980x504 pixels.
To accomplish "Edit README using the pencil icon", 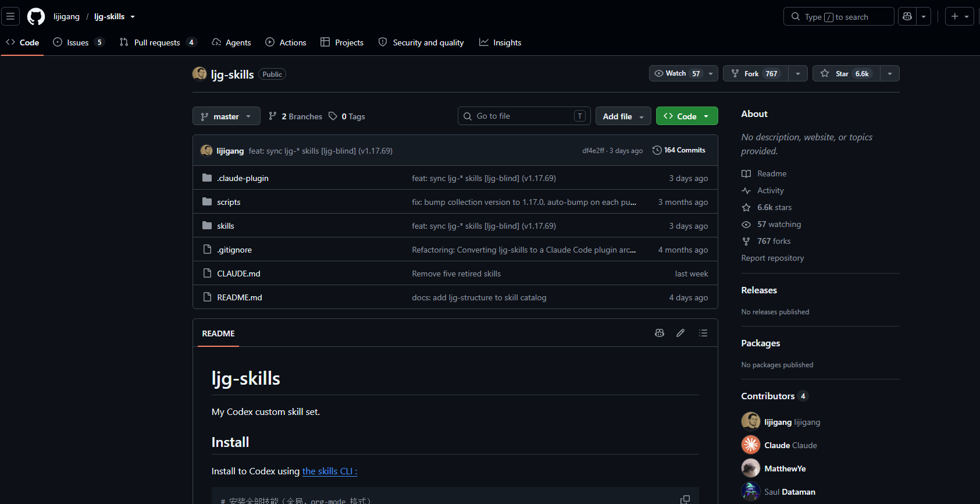I will (x=680, y=333).
